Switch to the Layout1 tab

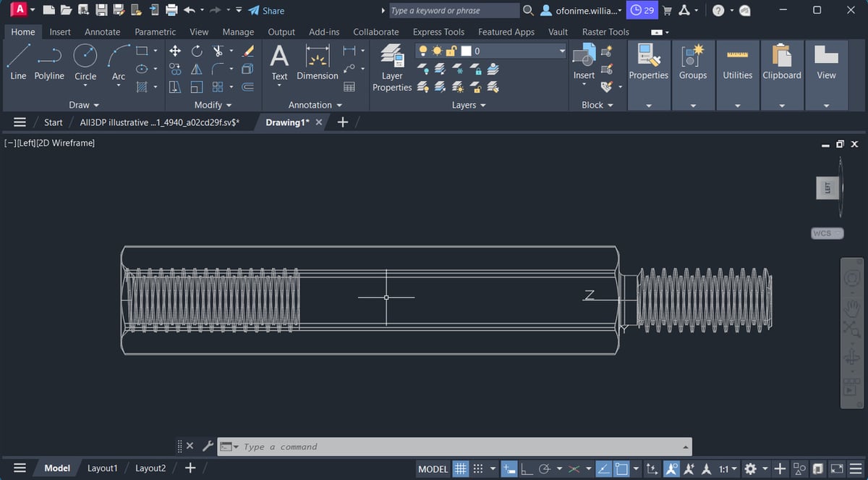(x=102, y=468)
